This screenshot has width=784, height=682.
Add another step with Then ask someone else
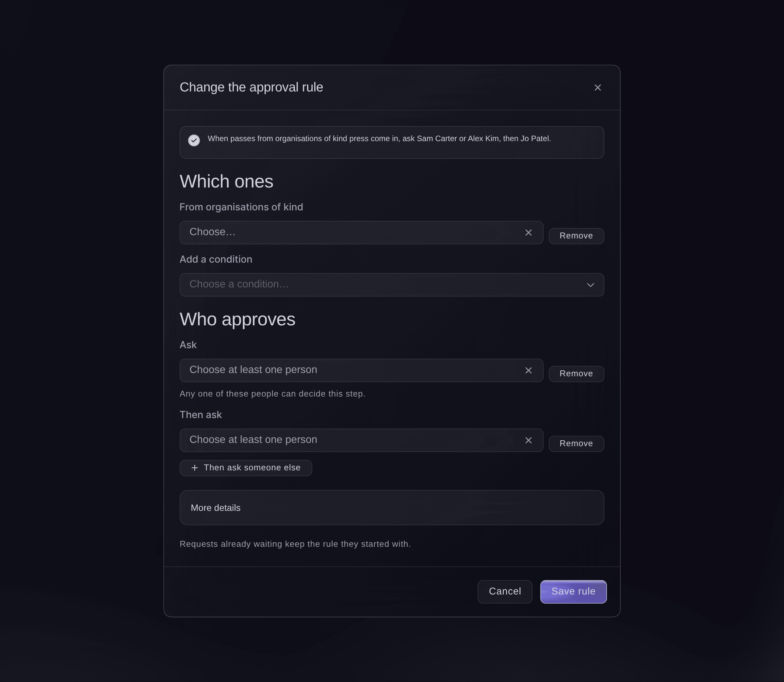click(x=246, y=468)
